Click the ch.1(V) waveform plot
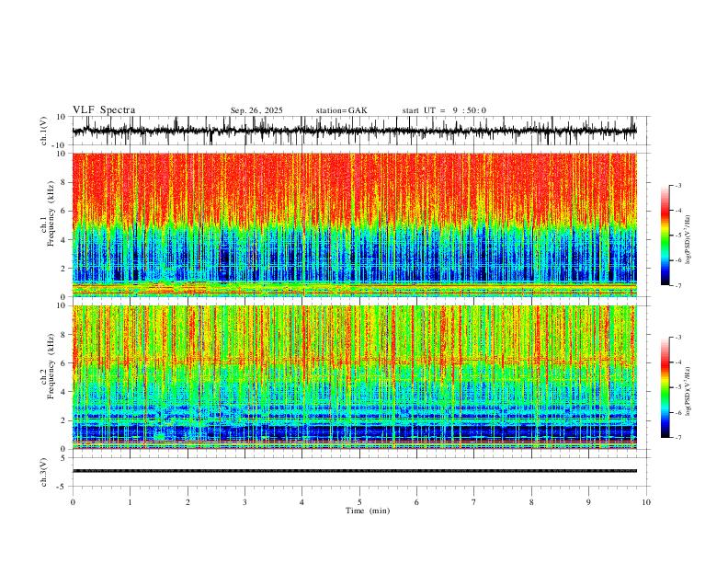 [355, 131]
